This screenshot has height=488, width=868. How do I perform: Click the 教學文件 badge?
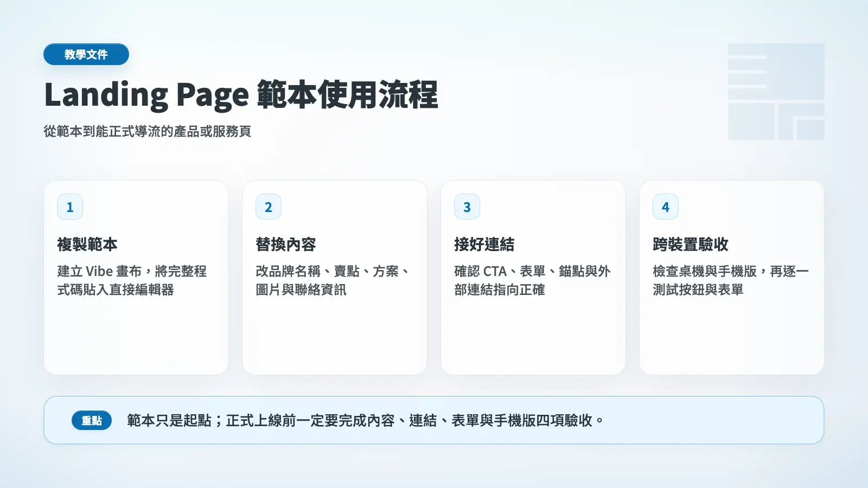(86, 54)
